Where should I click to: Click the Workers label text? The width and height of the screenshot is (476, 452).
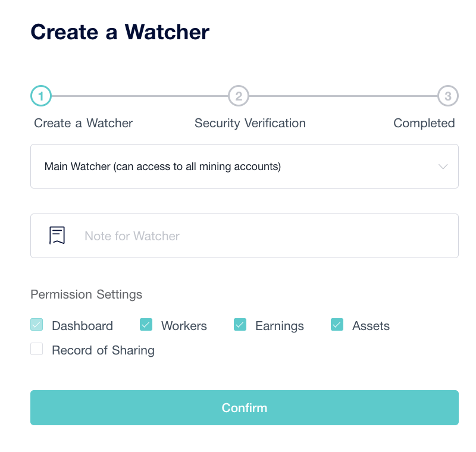[184, 326]
